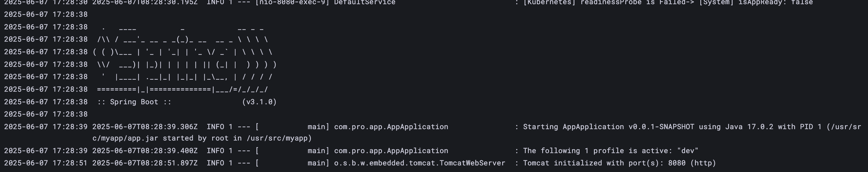Click the ":: Spring Boot ::" banner text
Image resolution: width=868 pixels, height=172 pixels.
click(135, 102)
